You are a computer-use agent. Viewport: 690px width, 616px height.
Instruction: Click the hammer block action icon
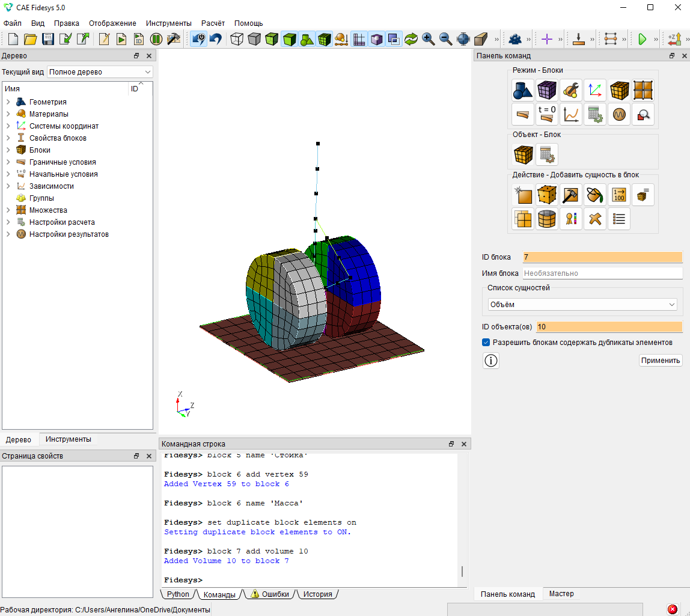pos(571,195)
